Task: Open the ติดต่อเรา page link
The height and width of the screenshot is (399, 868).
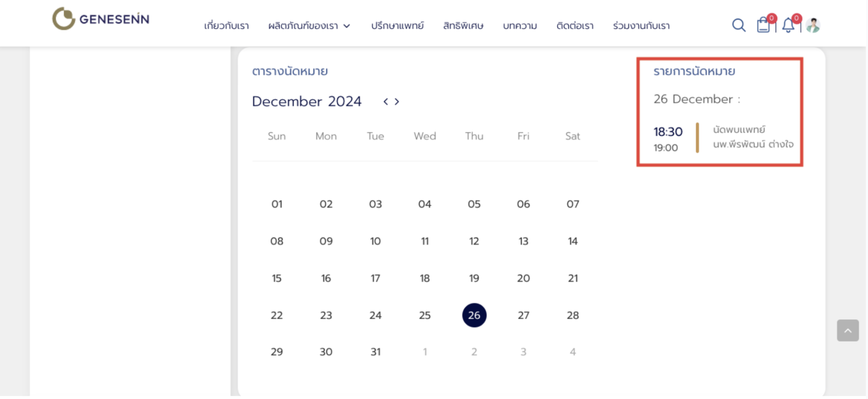Action: pyautogui.click(x=575, y=26)
